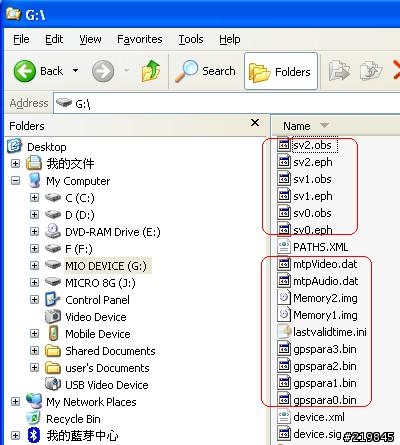Select file sv0.obs
400x445 pixels.
[312, 213]
